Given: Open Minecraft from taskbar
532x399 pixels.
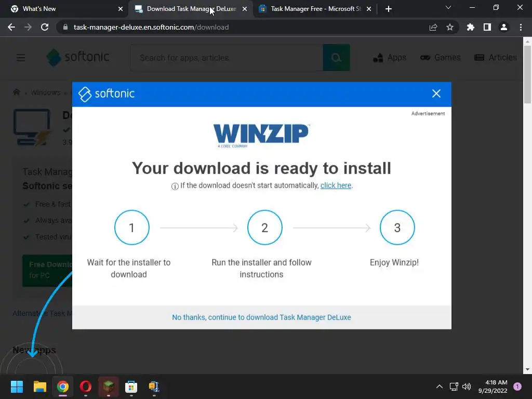Looking at the screenshot, I should pyautogui.click(x=109, y=387).
